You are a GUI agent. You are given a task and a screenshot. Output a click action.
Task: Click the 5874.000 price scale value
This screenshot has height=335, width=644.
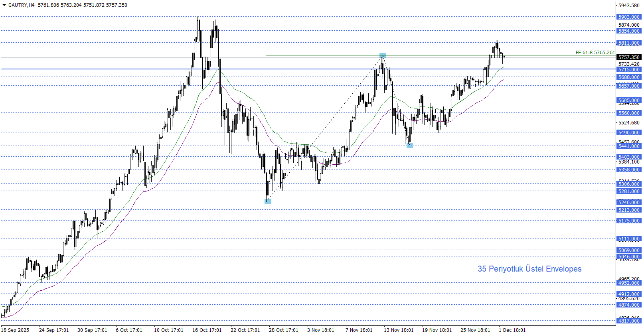pos(629,25)
